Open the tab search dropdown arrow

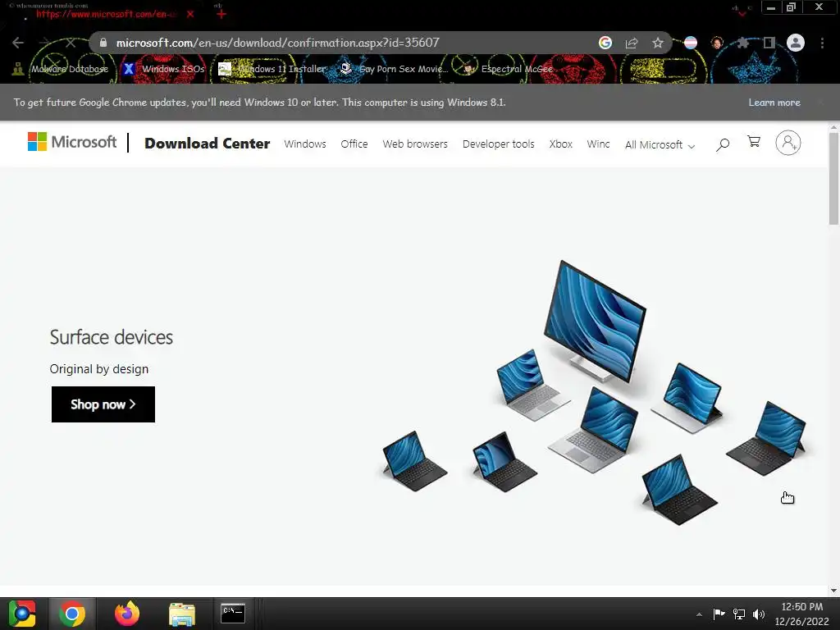click(x=742, y=13)
